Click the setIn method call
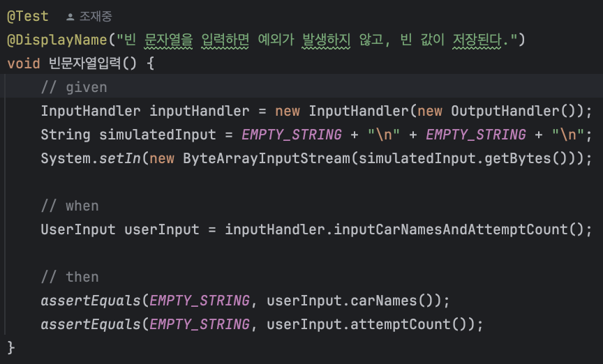The width and height of the screenshot is (603, 364). point(120,158)
